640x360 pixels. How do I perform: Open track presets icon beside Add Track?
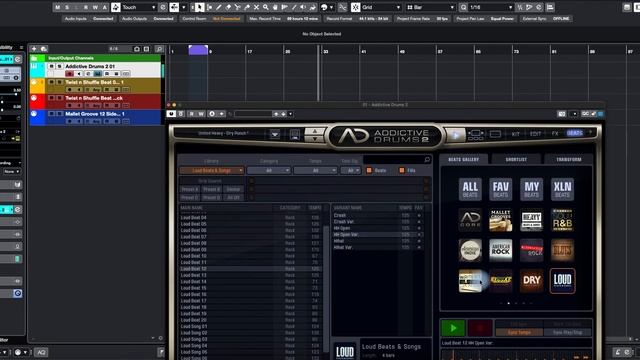(44, 49)
